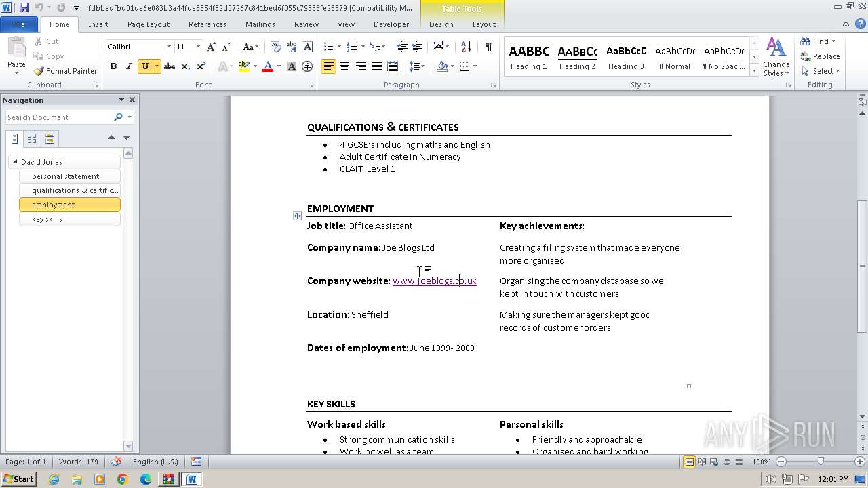Click Undo icon in Quick Access Toolbar

tap(39, 7)
